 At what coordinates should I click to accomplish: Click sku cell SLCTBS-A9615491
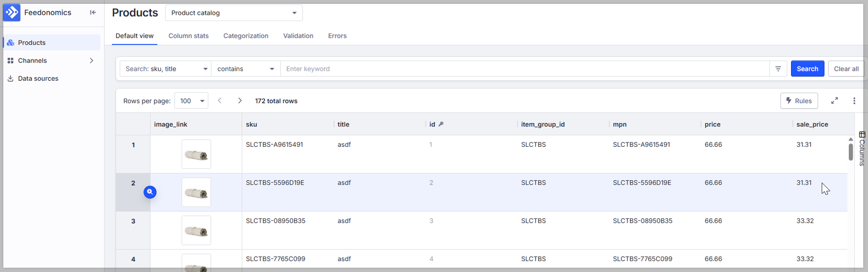point(274,144)
